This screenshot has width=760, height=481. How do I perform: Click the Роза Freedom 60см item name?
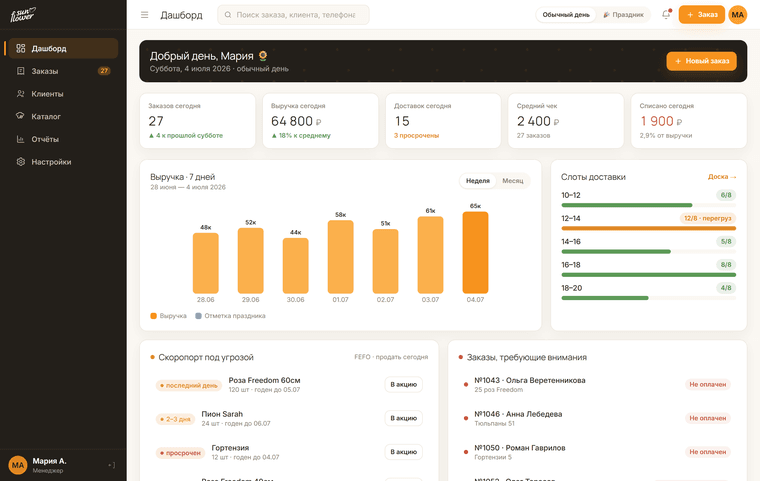coord(265,381)
